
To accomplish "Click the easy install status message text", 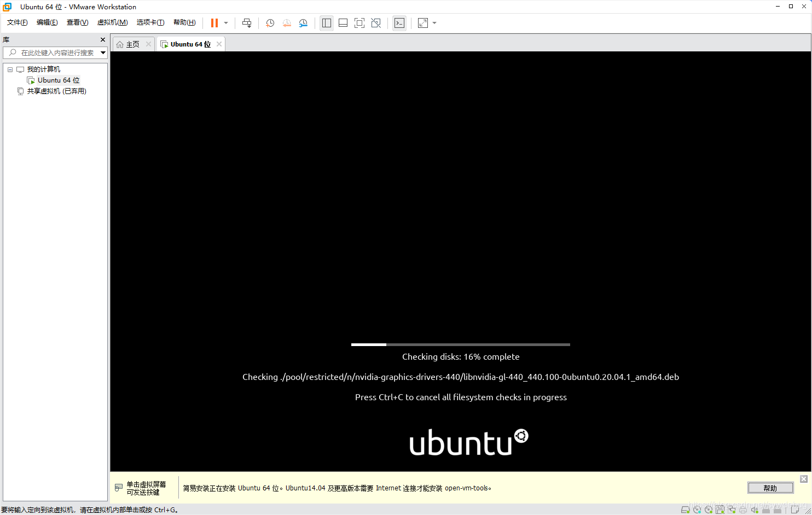I will click(x=337, y=488).
